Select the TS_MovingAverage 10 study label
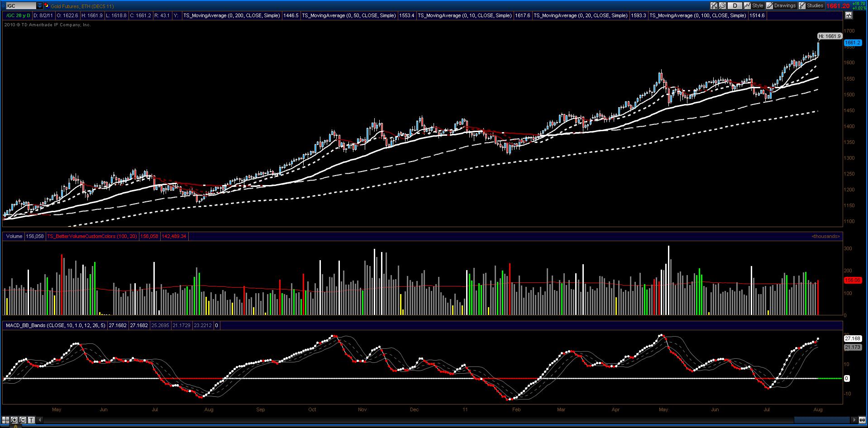 [x=465, y=15]
